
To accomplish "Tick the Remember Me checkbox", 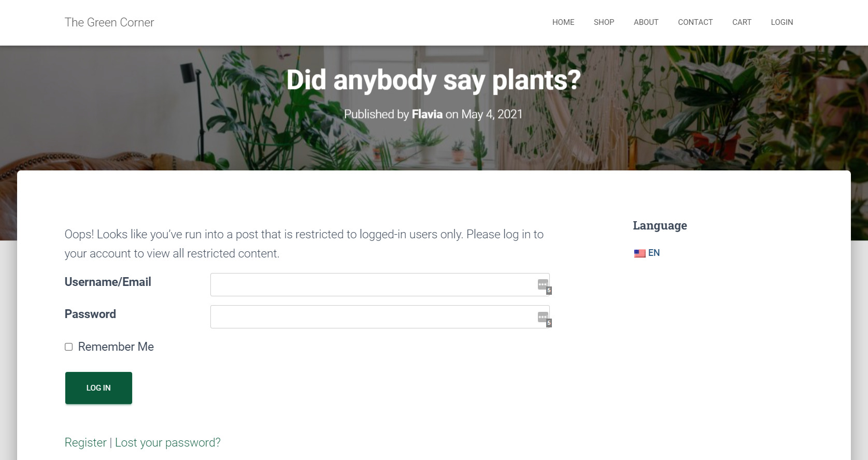I will [68, 347].
